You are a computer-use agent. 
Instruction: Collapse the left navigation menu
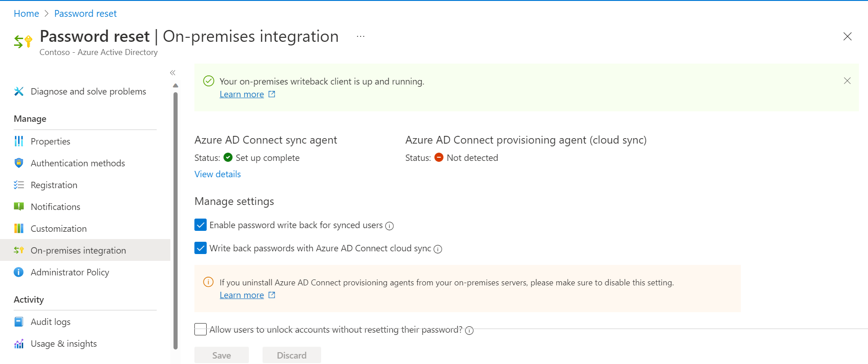click(x=173, y=73)
